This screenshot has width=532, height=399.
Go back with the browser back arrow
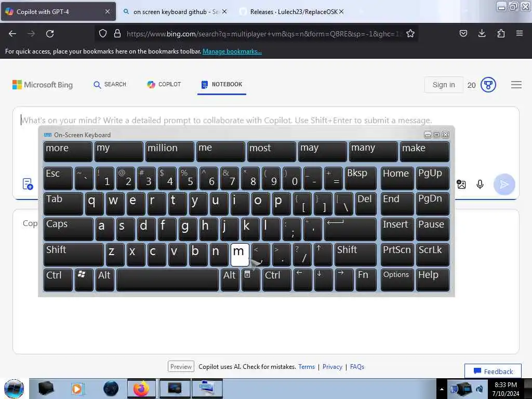click(x=12, y=34)
